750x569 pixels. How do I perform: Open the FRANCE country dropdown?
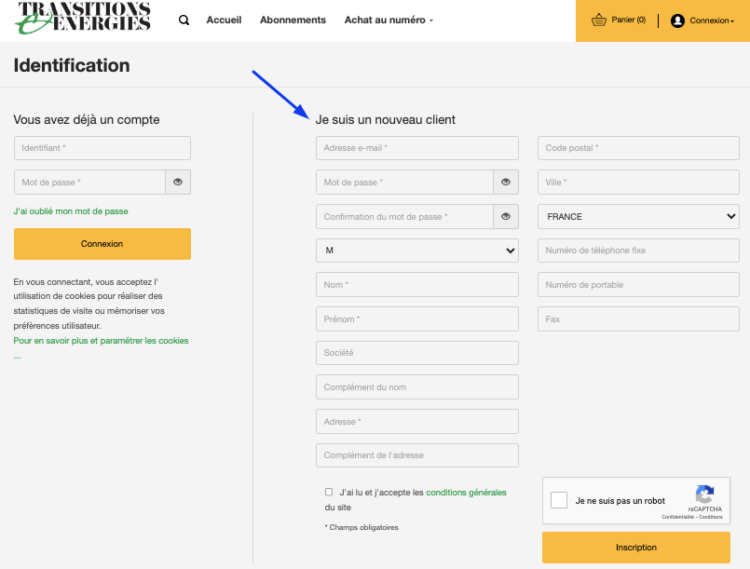(638, 216)
